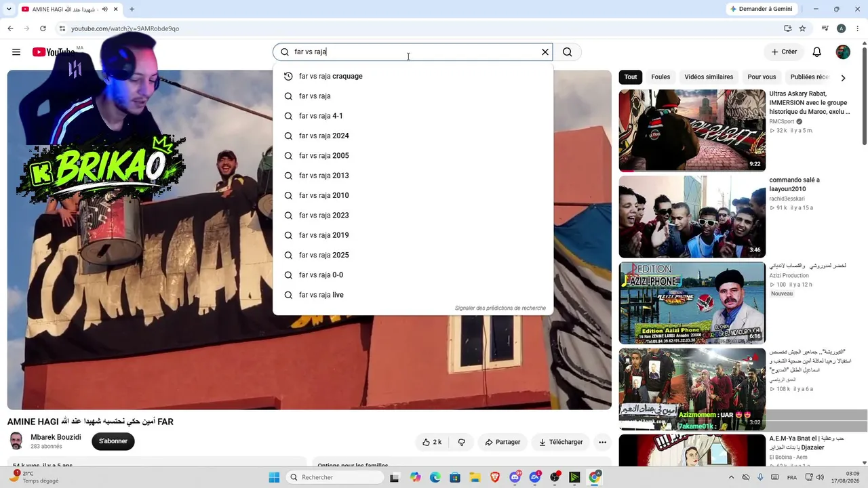Open a new browser tab

tap(132, 9)
